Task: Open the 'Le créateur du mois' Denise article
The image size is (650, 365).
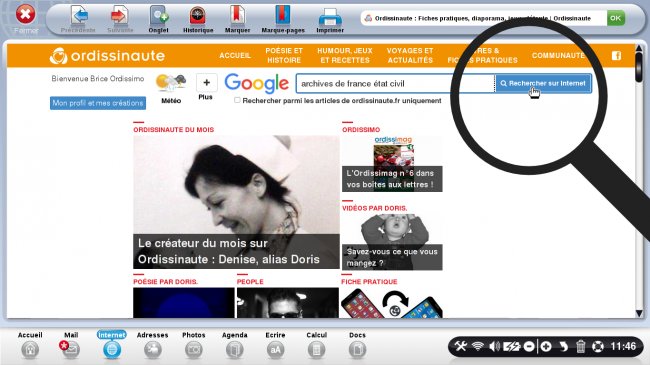Action: point(236,202)
